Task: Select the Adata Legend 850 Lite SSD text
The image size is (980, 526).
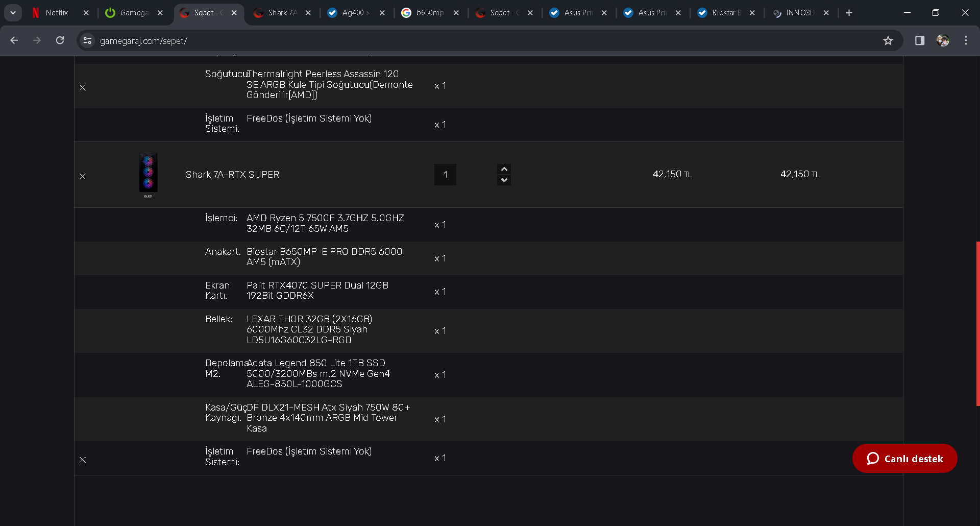Action: pos(318,374)
